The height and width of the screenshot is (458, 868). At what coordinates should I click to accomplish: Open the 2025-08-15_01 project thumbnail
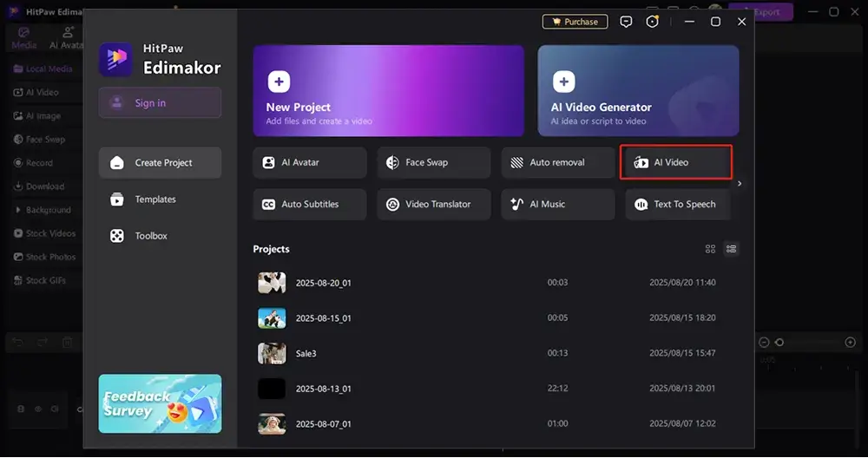(272, 318)
